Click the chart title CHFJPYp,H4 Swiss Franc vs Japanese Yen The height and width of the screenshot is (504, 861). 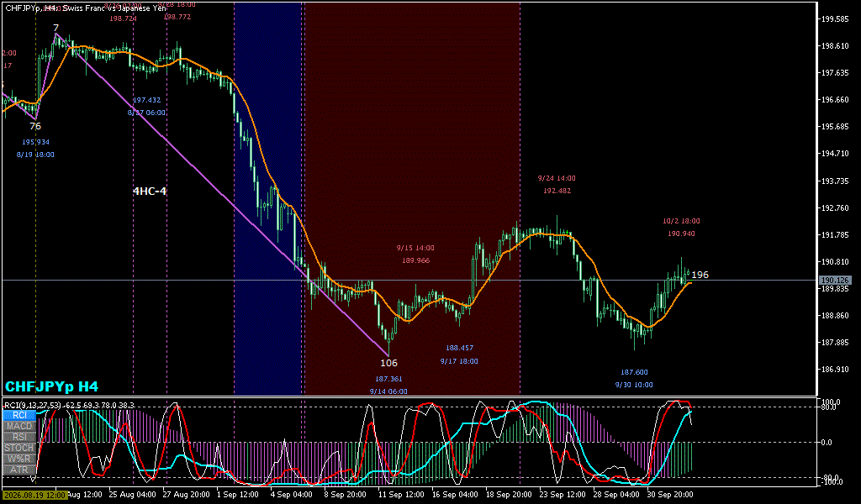(86, 8)
